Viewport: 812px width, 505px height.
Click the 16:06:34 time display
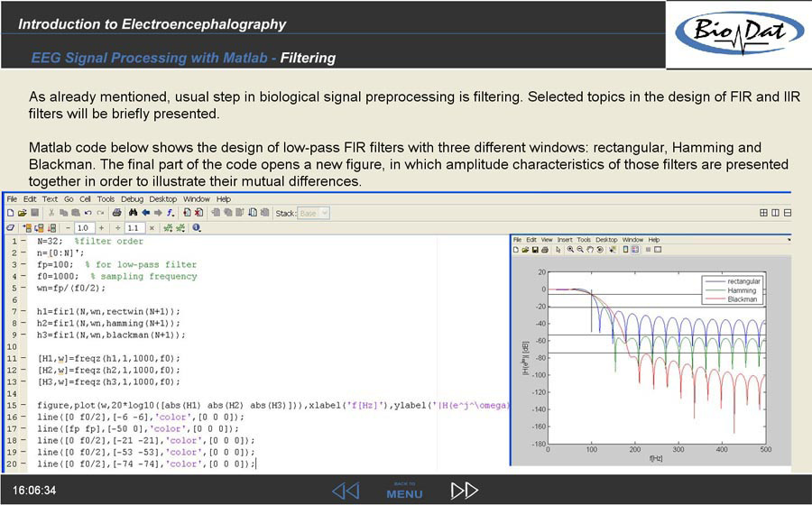[x=34, y=491]
